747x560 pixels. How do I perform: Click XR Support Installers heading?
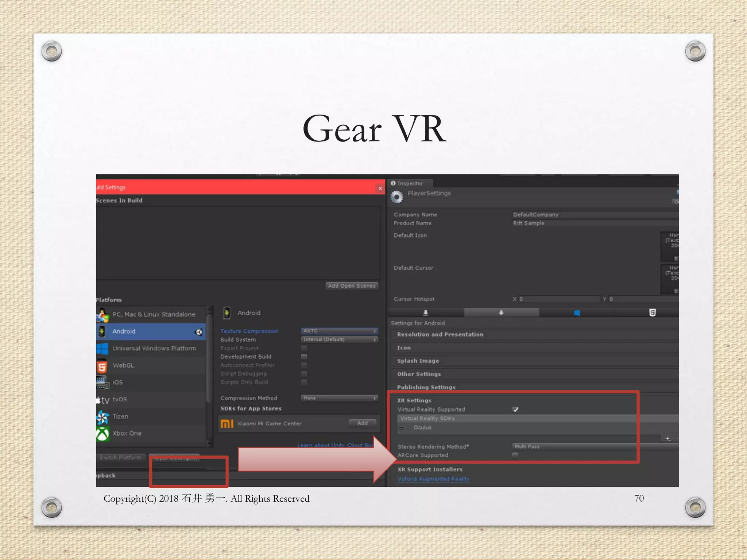pyautogui.click(x=430, y=470)
